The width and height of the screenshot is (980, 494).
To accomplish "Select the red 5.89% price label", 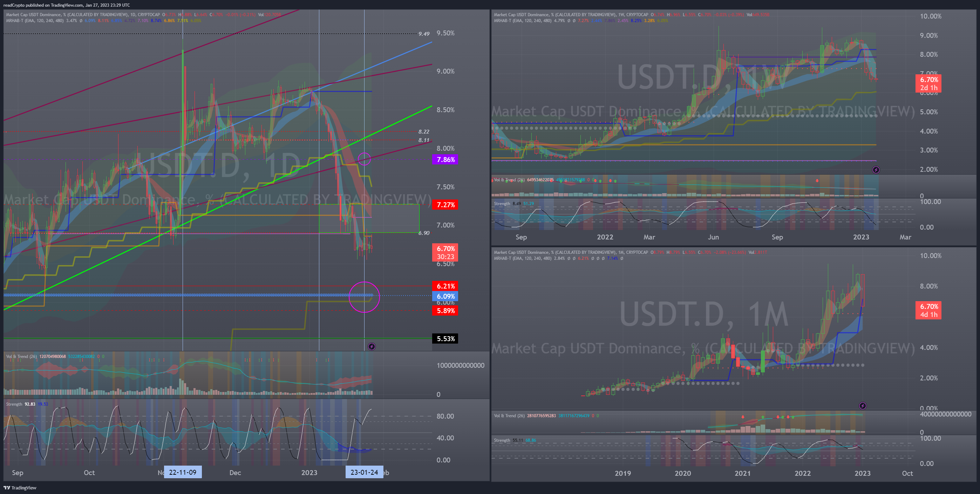I will pos(445,311).
